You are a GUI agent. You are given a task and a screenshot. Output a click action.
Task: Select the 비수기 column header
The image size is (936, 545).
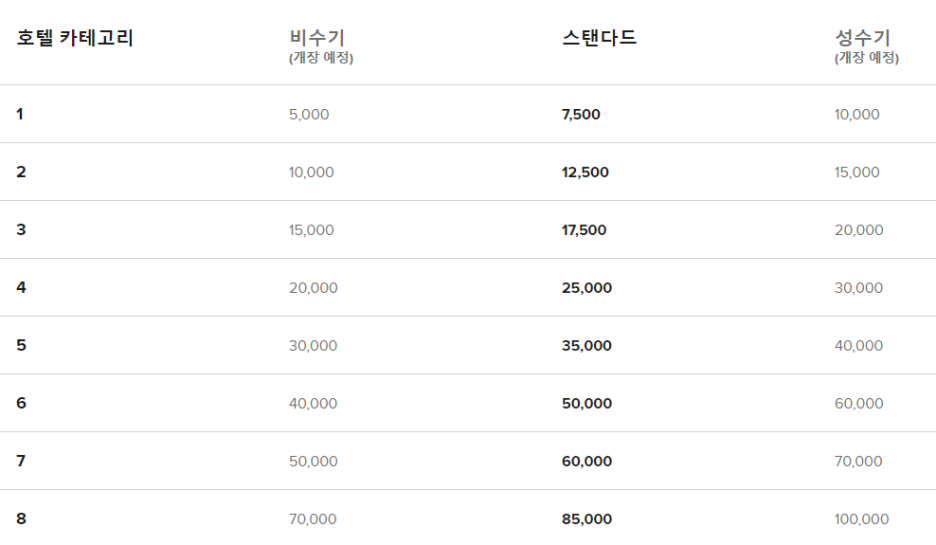point(316,39)
